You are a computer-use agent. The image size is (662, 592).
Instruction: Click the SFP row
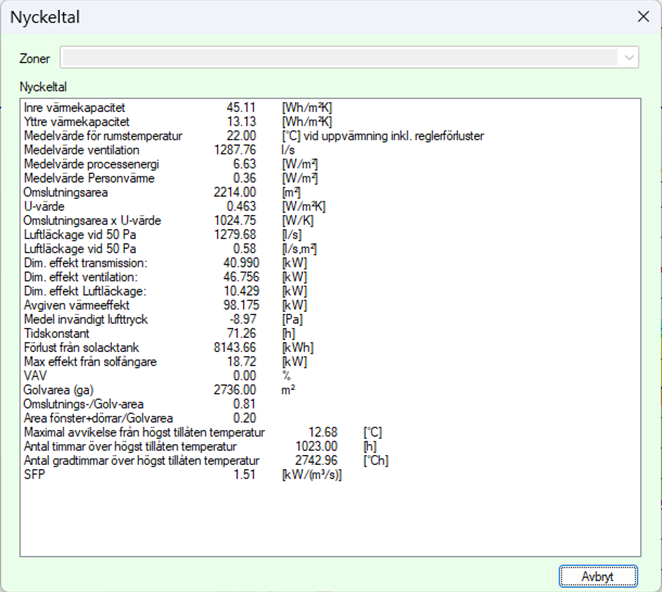(35, 474)
